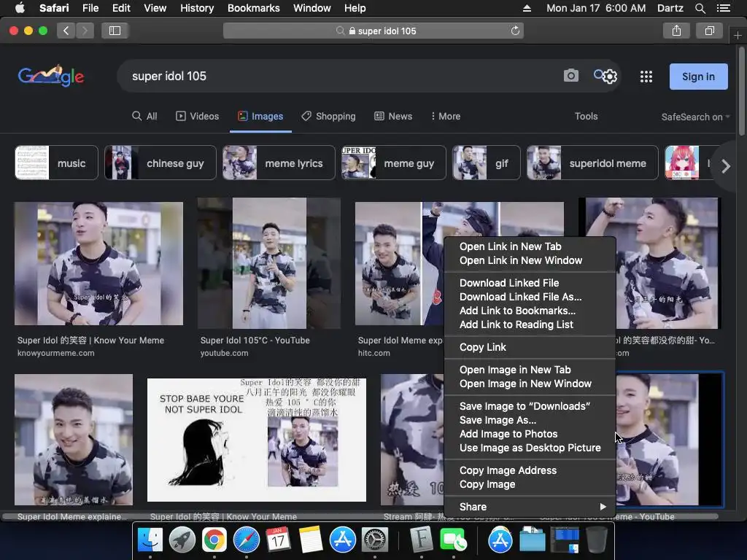Open the SafeSearch on dropdown
Image resolution: width=747 pixels, height=560 pixels.
pos(695,117)
